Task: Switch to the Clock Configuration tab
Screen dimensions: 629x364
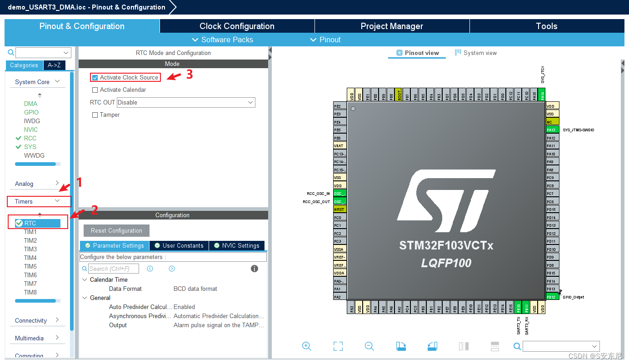Action: point(237,26)
